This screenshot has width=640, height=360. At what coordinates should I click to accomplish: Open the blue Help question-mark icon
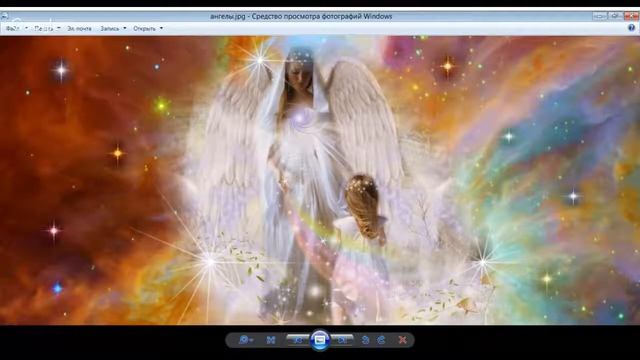pyautogui.click(x=631, y=28)
